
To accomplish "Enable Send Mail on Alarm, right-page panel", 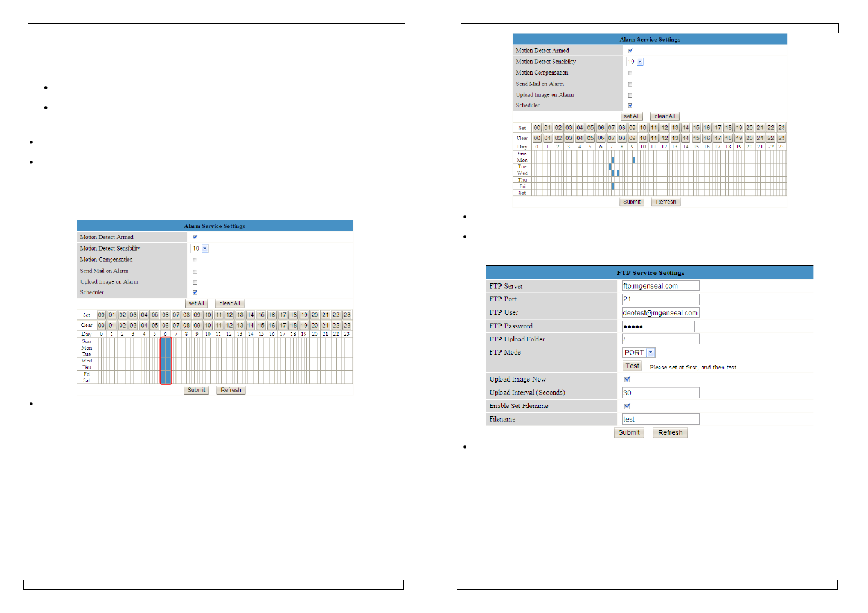I will [x=630, y=84].
